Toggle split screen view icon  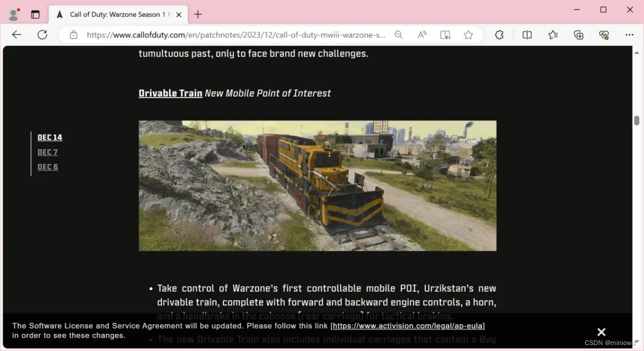click(527, 35)
